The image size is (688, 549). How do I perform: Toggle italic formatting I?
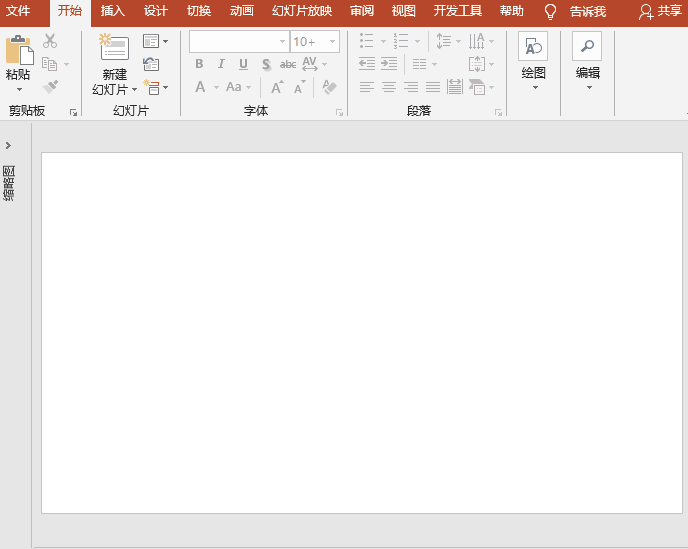(x=221, y=64)
